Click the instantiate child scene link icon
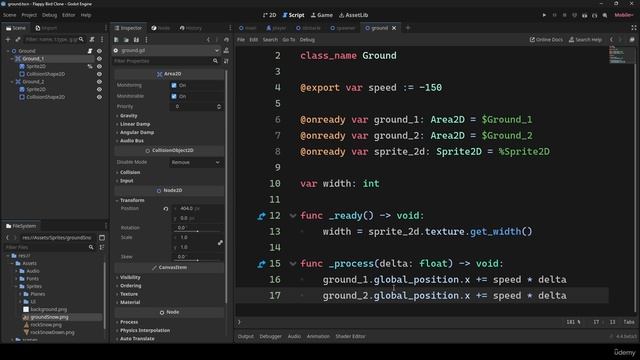This screenshot has height=360, width=640. coord(18,40)
